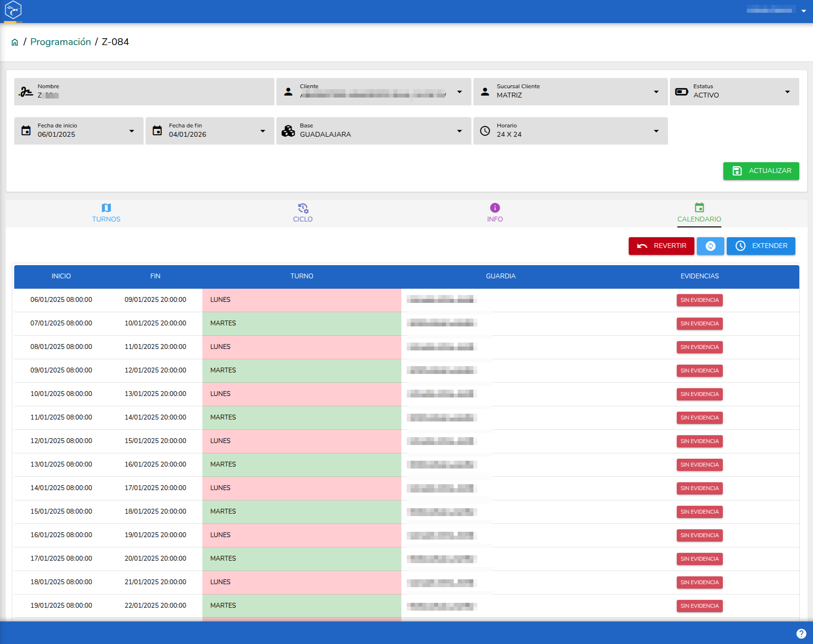813x644 pixels.
Task: Open the Horario 24 X 24 dropdown
Action: [x=570, y=131]
